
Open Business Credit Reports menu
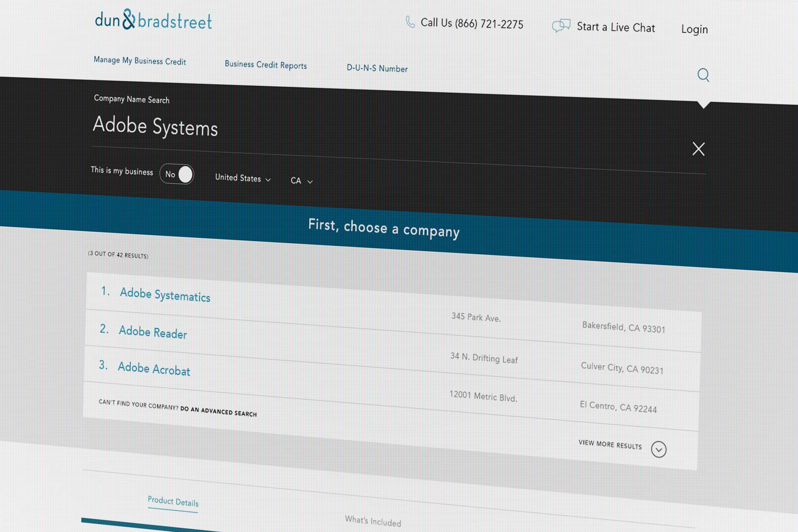pos(265,65)
